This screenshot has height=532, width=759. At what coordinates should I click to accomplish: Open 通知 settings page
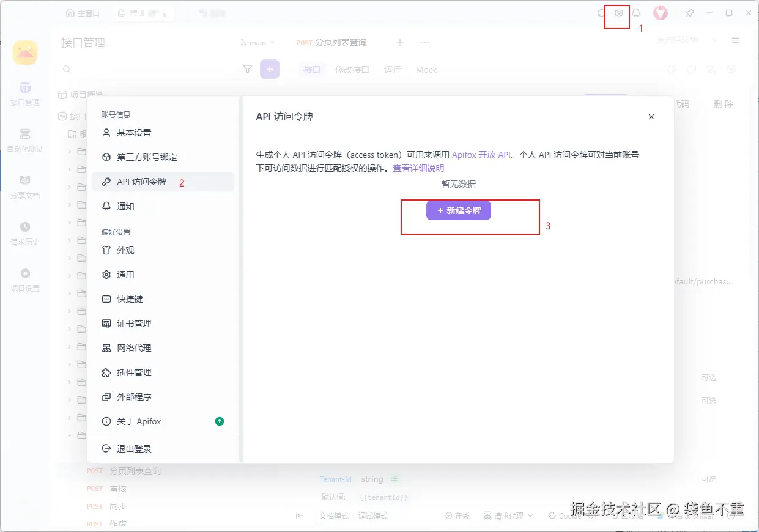163,206
